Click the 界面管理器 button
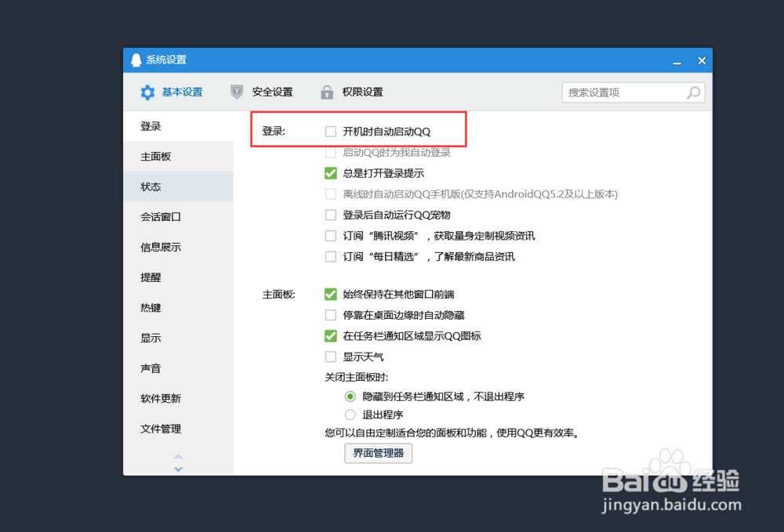This screenshot has width=784, height=532. [379, 453]
